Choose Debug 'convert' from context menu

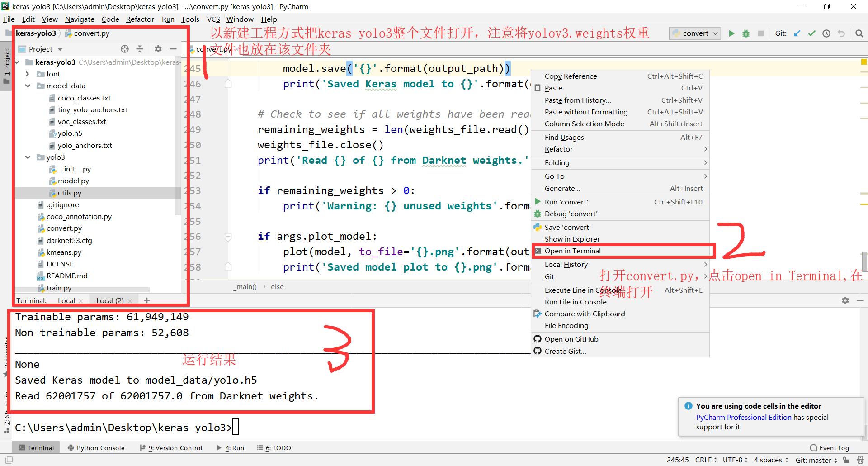[x=620, y=214]
